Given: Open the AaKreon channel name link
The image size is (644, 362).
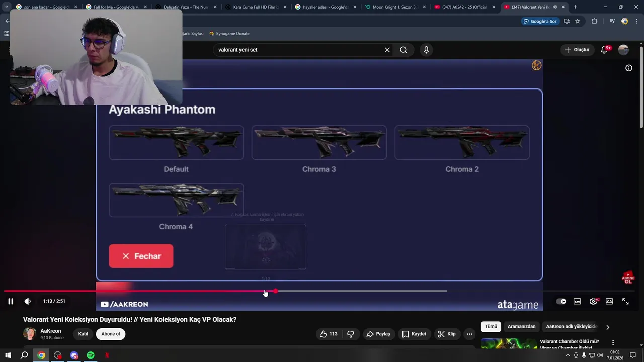Looking at the screenshot, I should (51, 331).
